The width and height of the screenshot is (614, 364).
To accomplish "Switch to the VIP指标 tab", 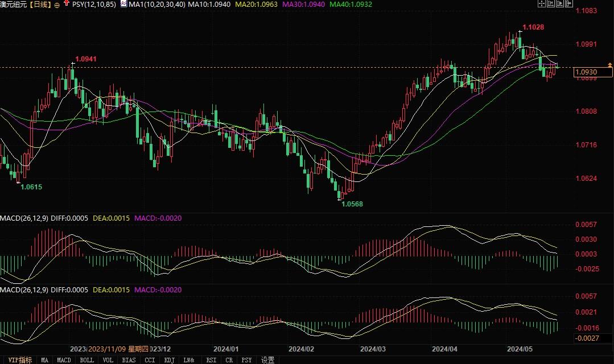I will 19,360.
